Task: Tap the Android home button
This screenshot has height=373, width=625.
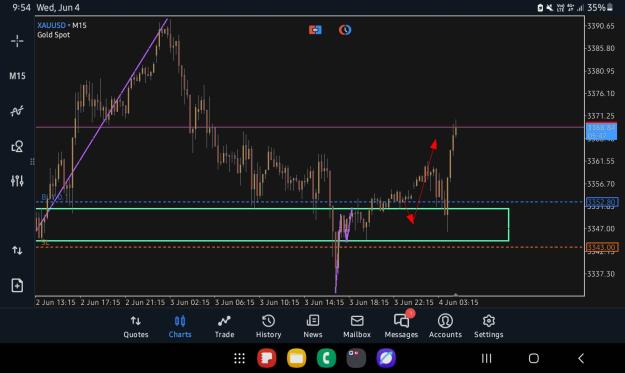Action: point(534,358)
